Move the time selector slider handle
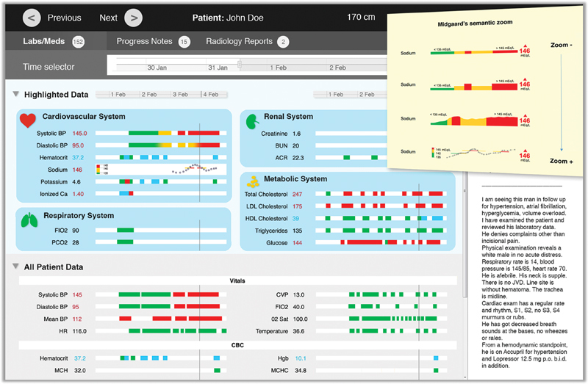 (240, 65)
